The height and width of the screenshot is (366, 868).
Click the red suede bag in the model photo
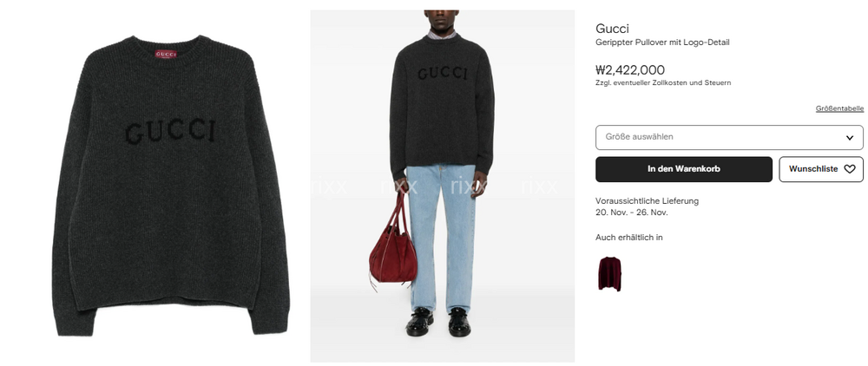coord(393,252)
